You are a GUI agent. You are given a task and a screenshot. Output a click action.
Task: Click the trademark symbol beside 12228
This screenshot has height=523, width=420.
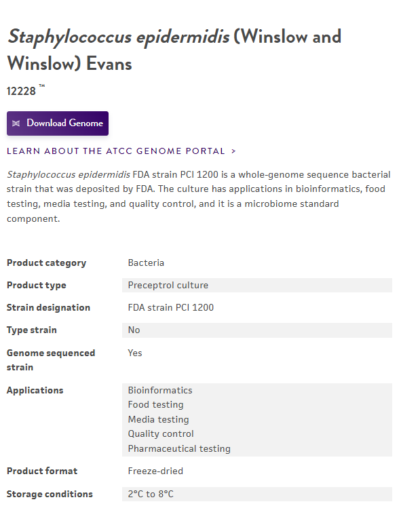(42, 86)
